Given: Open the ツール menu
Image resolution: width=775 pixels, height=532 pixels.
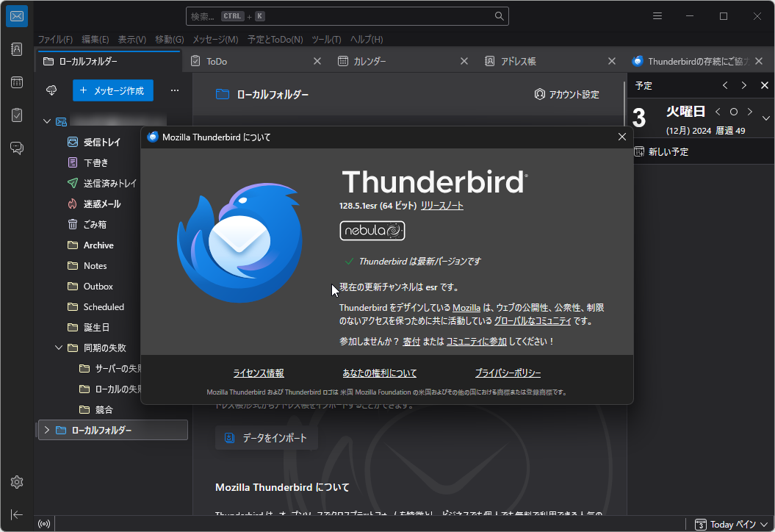Looking at the screenshot, I should click(325, 39).
